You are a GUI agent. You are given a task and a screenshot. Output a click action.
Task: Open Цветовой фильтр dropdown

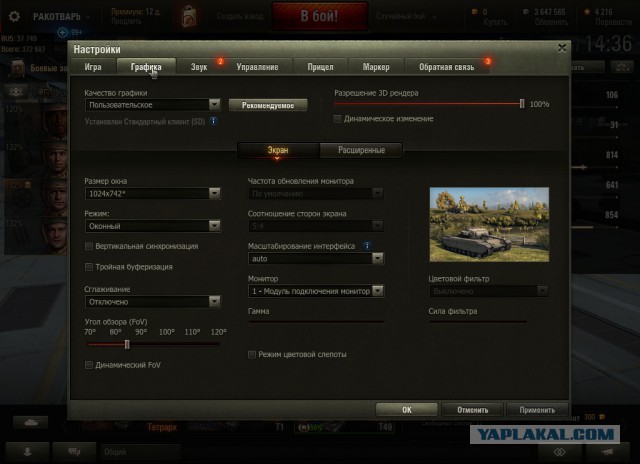(489, 291)
